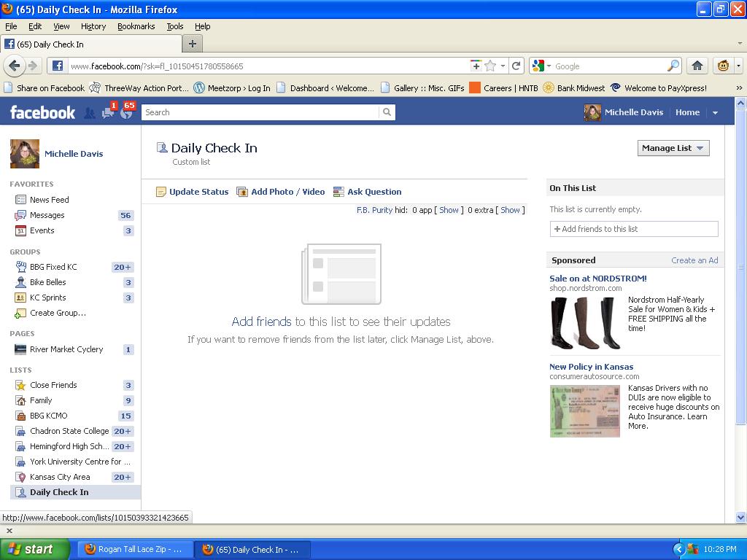Open the globe notifications icon

pyautogui.click(x=126, y=113)
